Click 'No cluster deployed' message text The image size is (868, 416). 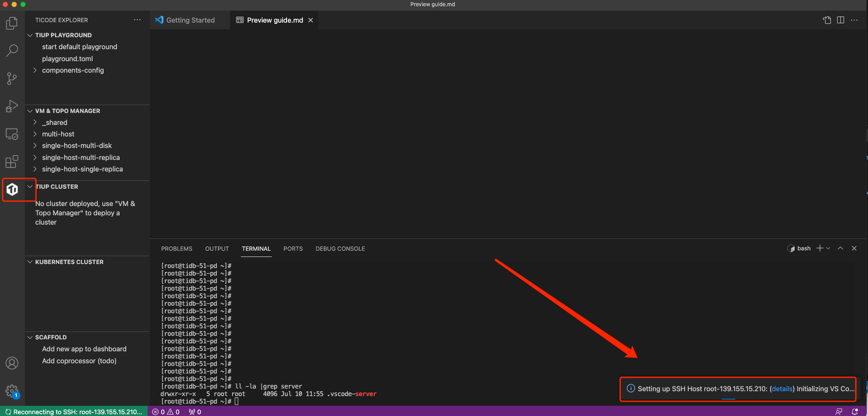(x=85, y=213)
